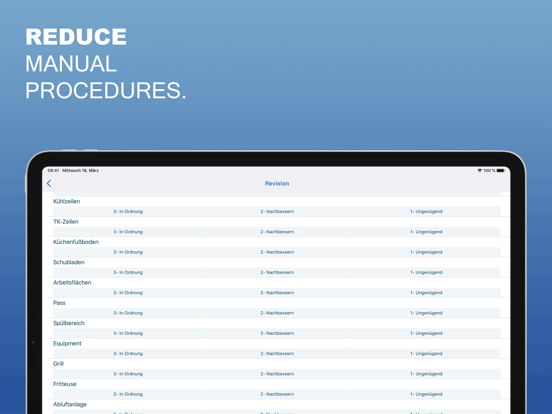Rate Pass as '2- Nachbessern'
The width and height of the screenshot is (552, 414).
point(277,313)
